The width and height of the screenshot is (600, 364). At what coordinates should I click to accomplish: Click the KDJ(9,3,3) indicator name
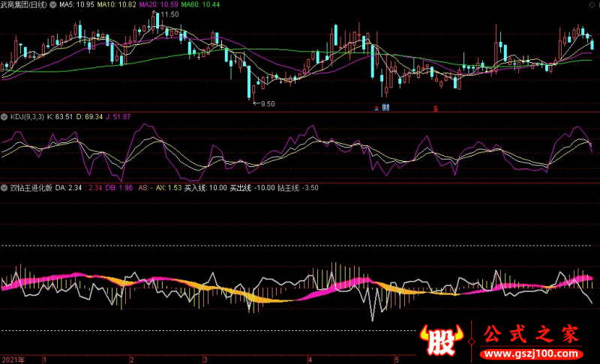[x=27, y=117]
